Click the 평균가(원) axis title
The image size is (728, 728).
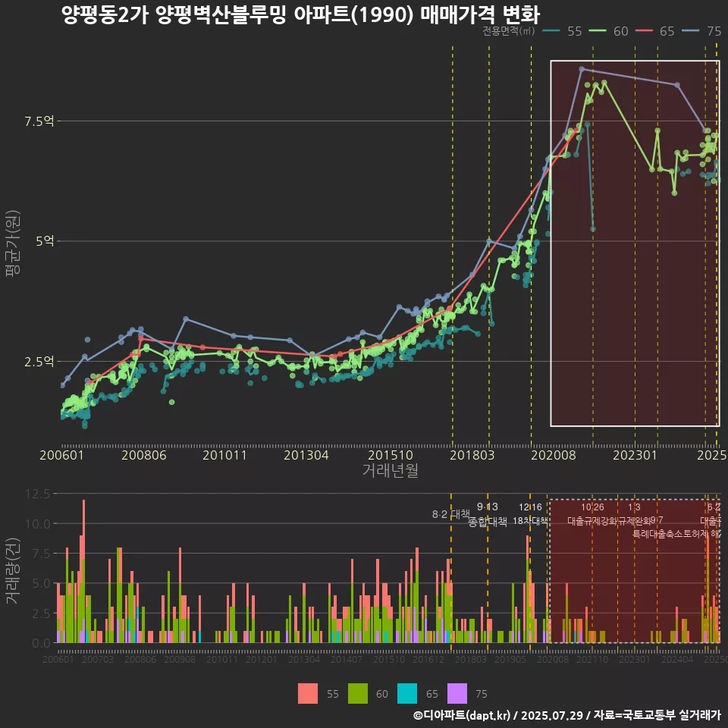(13, 243)
